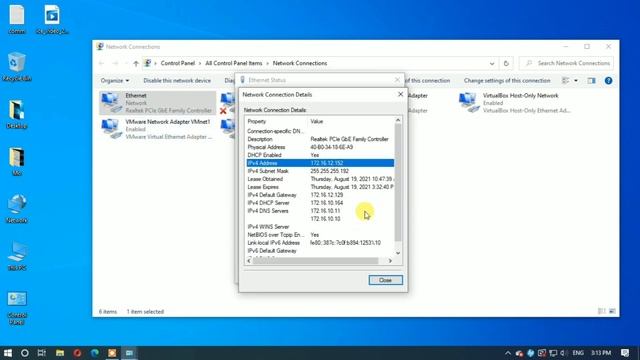Open the red circular app in taskbar

tap(77, 353)
